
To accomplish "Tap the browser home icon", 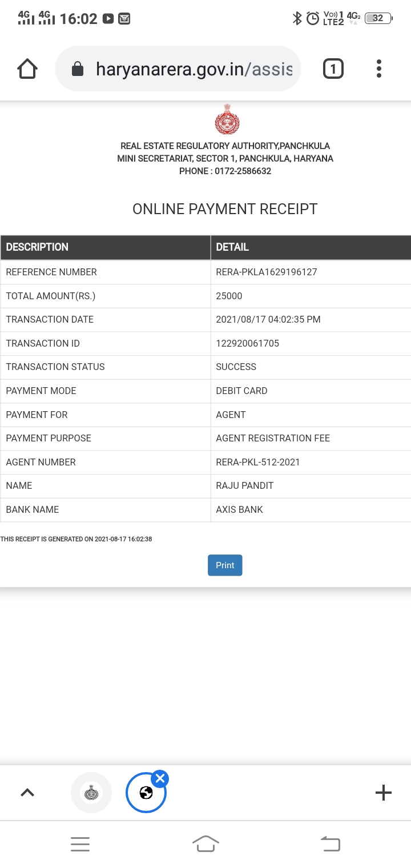I will [27, 69].
